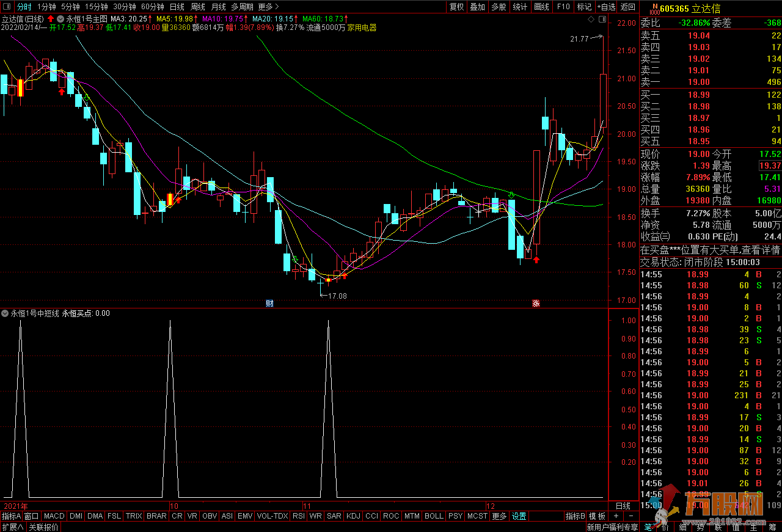Open the 模板 template selector
Image resolution: width=782 pixels, height=532 pixels.
[x=597, y=516]
